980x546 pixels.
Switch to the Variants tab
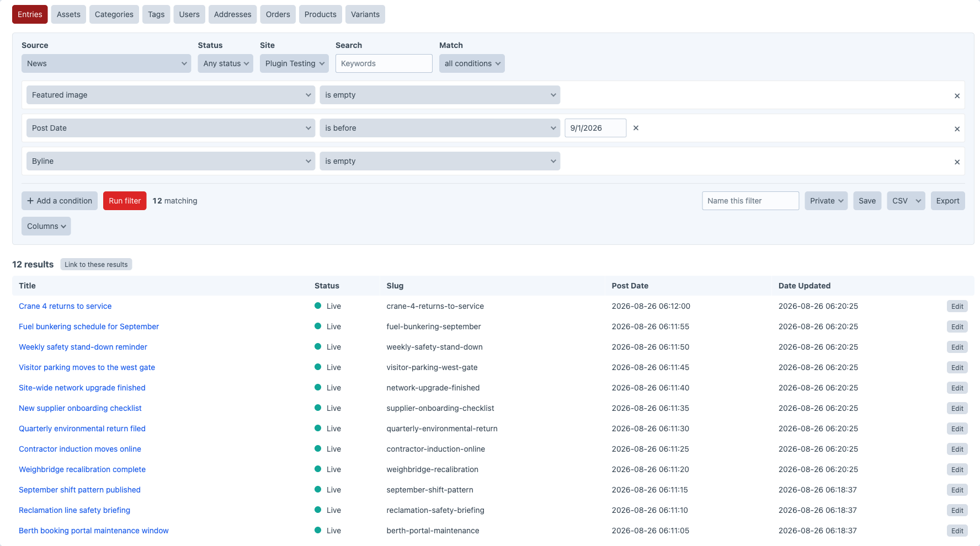(365, 14)
